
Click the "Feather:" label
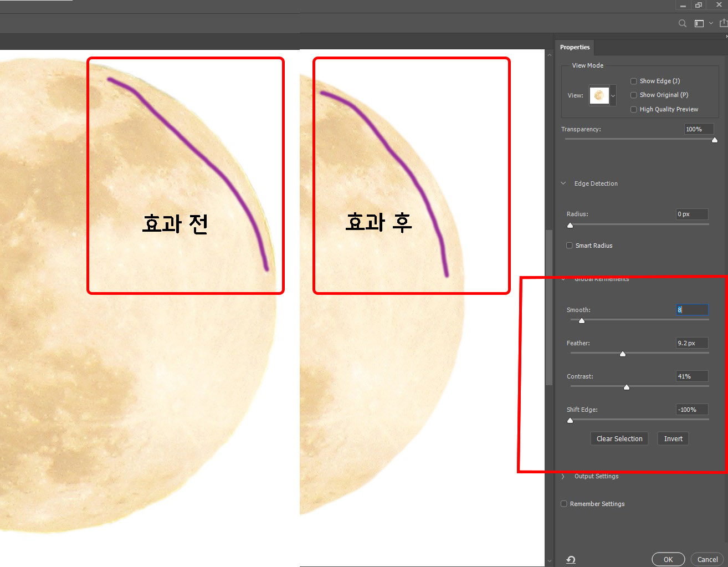coord(578,343)
